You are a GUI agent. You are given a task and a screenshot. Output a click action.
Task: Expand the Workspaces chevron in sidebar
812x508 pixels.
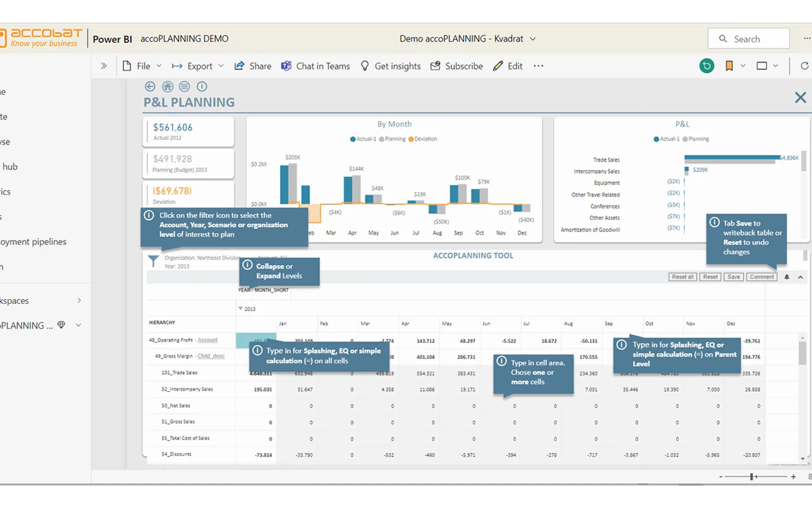pyautogui.click(x=79, y=300)
